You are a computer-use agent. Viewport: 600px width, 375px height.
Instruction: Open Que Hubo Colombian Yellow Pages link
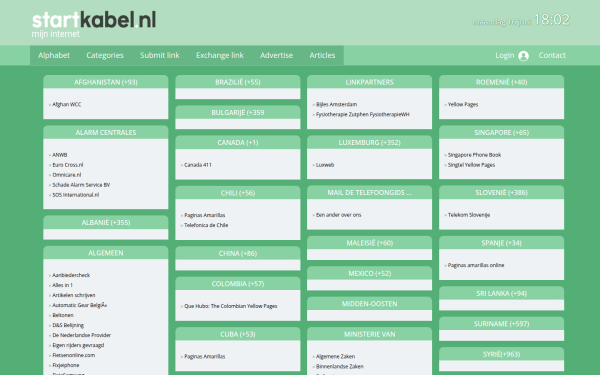tap(231, 306)
